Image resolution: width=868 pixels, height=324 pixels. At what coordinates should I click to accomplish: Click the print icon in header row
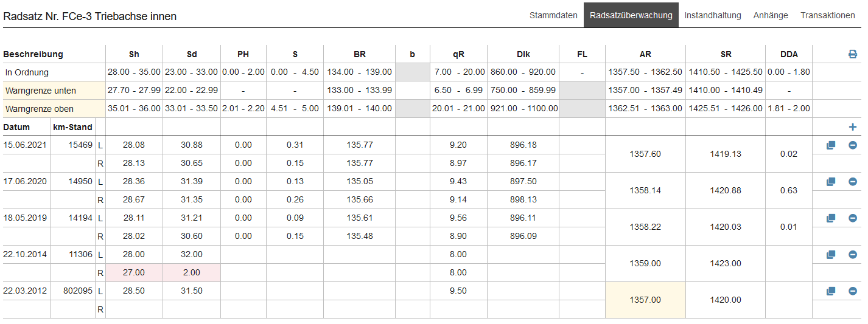(x=853, y=54)
